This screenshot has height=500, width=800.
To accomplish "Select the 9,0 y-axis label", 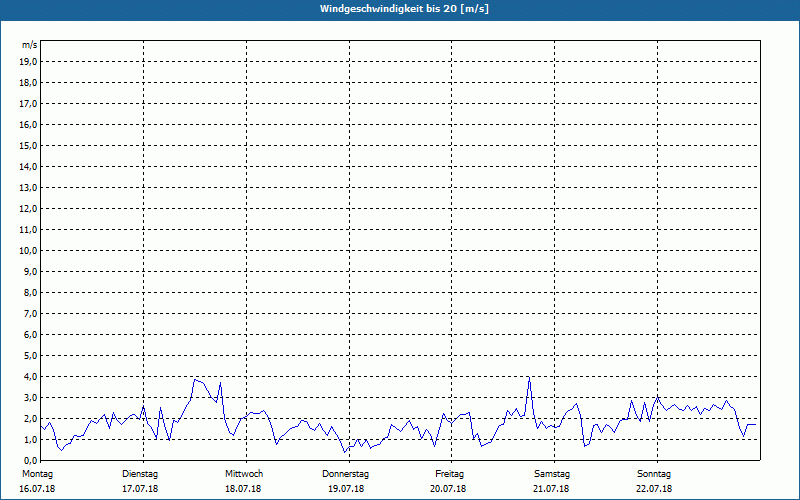I will pos(30,271).
